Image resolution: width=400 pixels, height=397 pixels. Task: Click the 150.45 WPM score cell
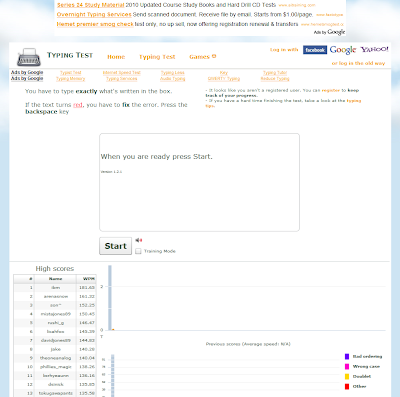click(x=87, y=314)
